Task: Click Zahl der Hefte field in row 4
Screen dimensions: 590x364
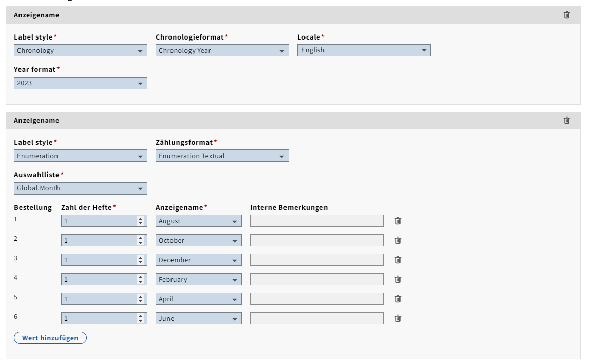Action: pos(99,279)
